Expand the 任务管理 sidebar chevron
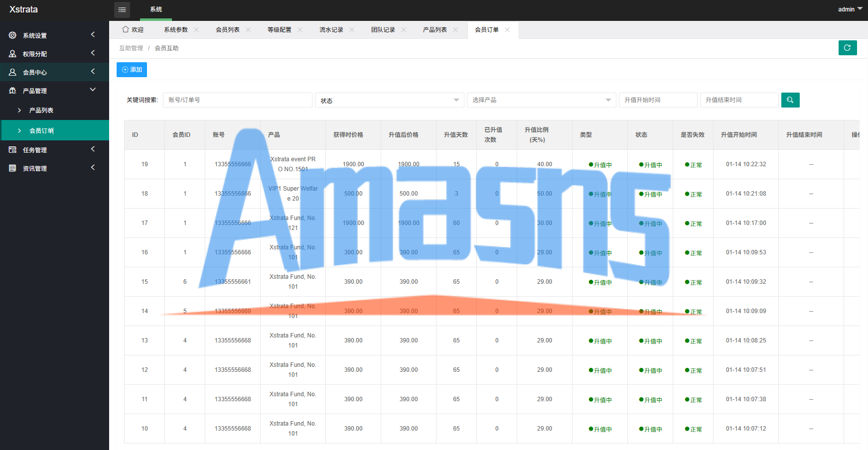 pos(93,149)
